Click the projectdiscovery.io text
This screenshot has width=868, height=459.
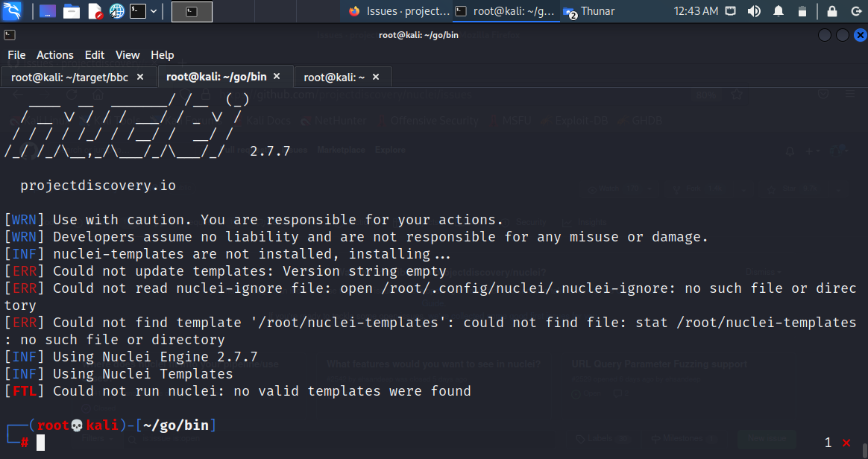tap(98, 186)
